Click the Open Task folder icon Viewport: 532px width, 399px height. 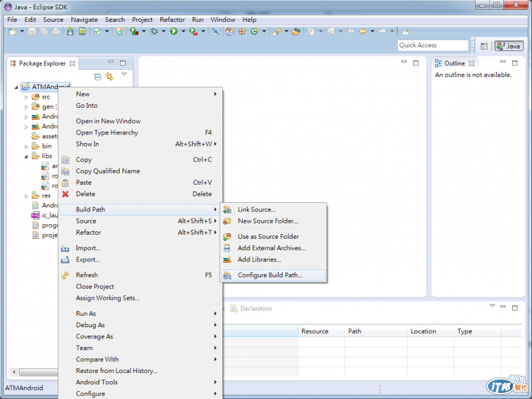click(296, 31)
